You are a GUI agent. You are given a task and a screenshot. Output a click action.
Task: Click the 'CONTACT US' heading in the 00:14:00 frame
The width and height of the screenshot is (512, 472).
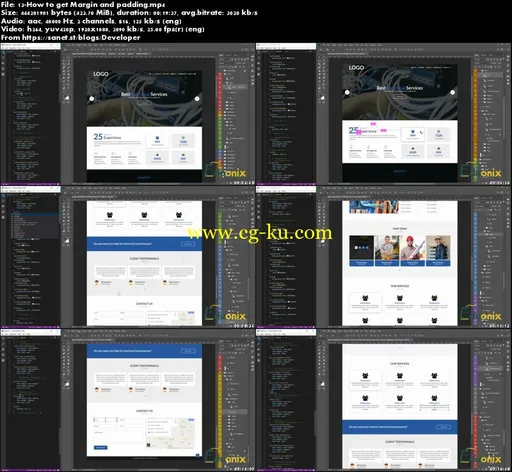tap(144, 411)
